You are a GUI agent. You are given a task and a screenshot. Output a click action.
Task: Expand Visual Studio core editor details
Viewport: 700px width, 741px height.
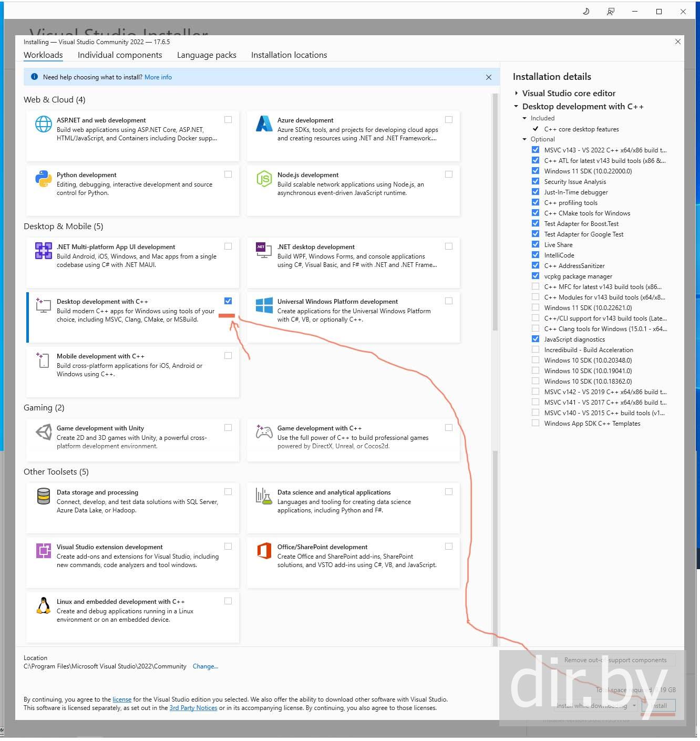tap(517, 93)
